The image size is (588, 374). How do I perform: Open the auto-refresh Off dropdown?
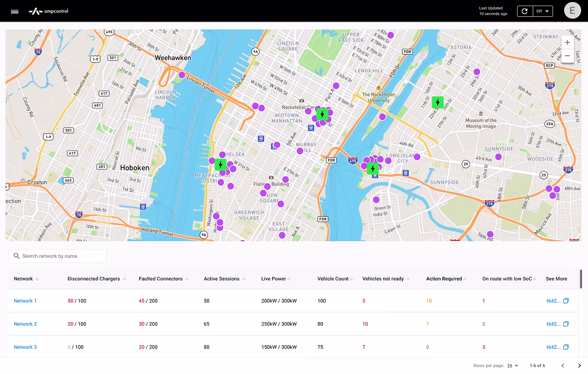pos(543,11)
